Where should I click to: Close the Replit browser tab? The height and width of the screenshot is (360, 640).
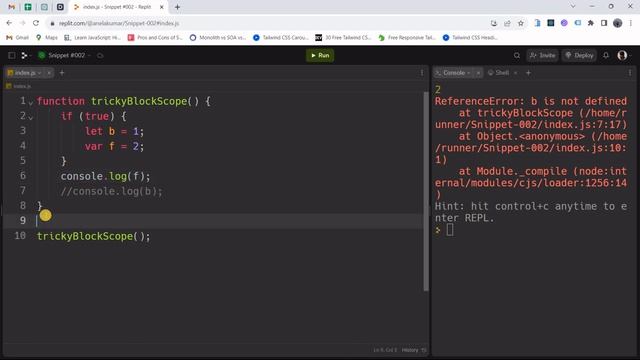click(x=161, y=7)
